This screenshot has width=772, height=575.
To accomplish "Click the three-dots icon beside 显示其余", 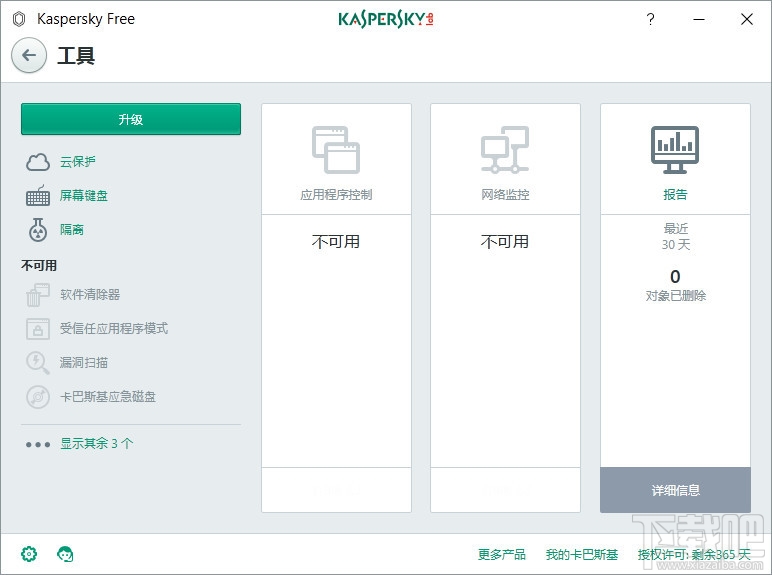I will click(38, 445).
